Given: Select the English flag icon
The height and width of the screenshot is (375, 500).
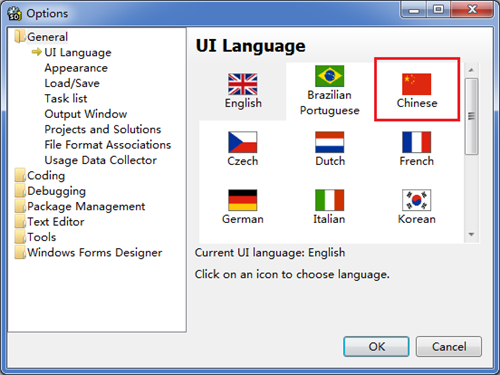Looking at the screenshot, I should pos(242,84).
